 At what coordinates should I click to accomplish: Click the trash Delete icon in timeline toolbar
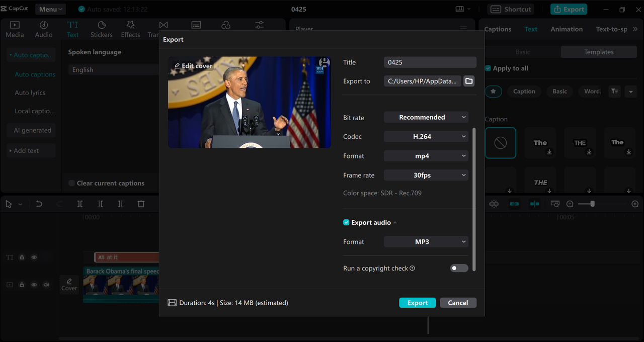(x=141, y=204)
